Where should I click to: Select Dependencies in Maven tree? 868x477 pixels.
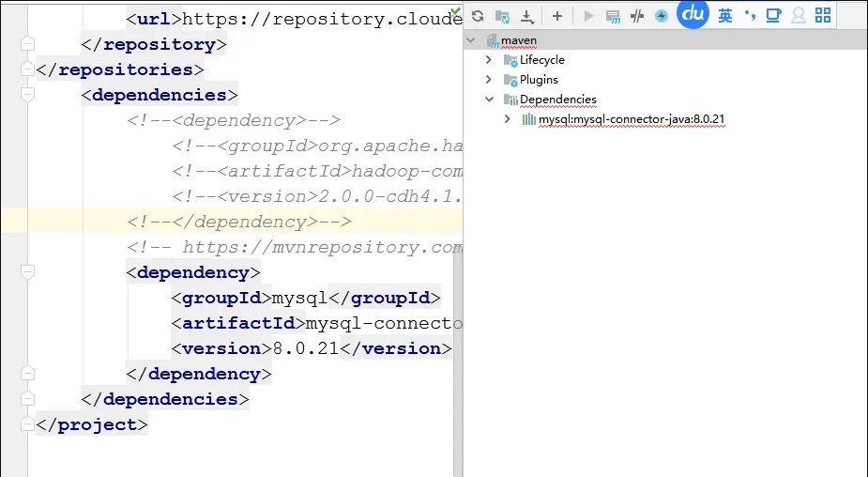558,100
